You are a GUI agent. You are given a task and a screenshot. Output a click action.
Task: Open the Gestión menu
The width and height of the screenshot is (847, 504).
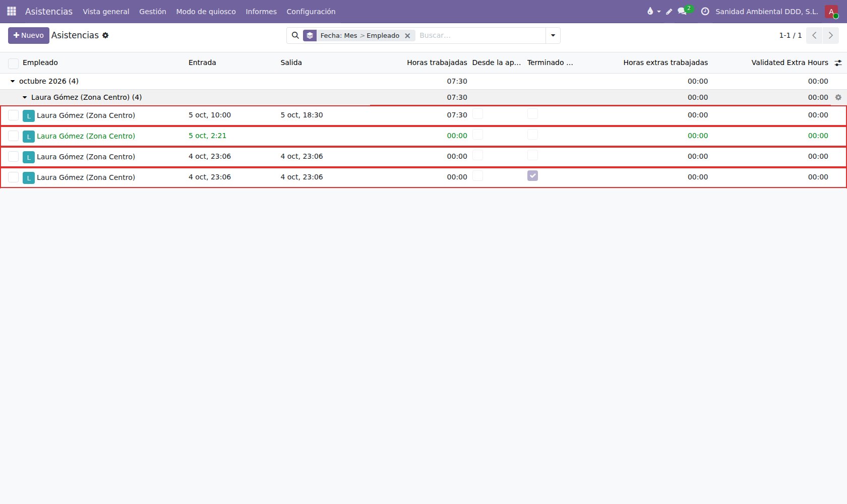point(153,12)
